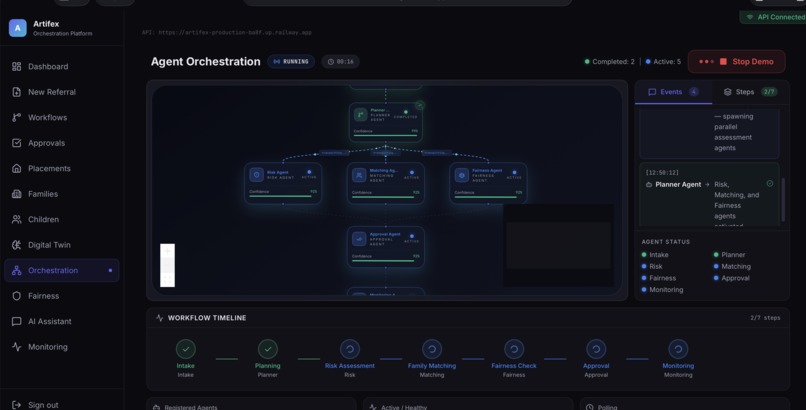
Task: Click the Registered Agents card header
Action: pos(186,407)
